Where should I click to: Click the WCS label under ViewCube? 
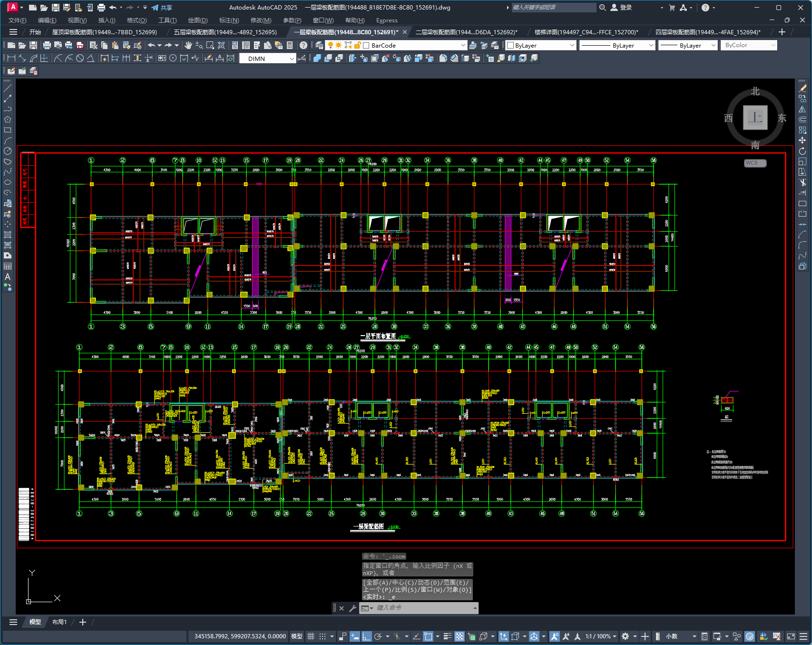[x=755, y=163]
